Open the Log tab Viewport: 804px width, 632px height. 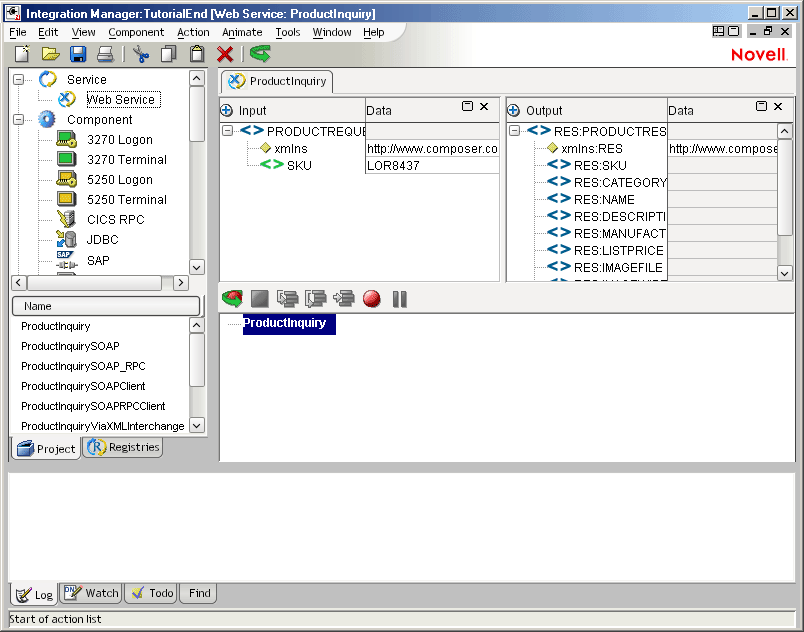click(x=34, y=594)
